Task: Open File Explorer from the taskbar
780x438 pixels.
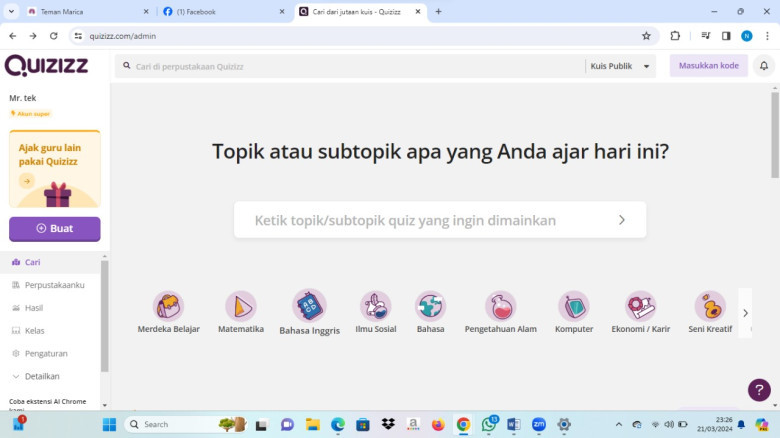Action: click(x=312, y=424)
